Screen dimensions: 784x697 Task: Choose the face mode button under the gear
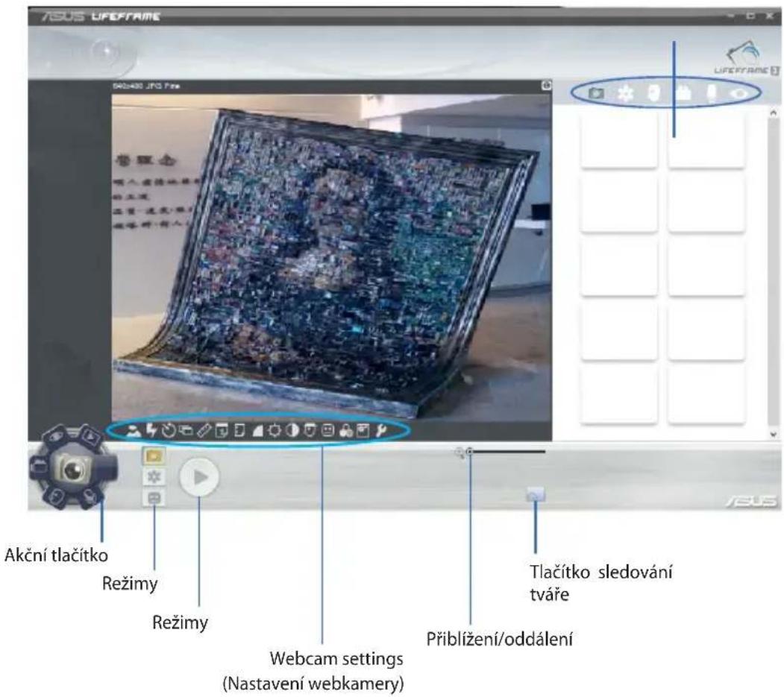pos(154,497)
